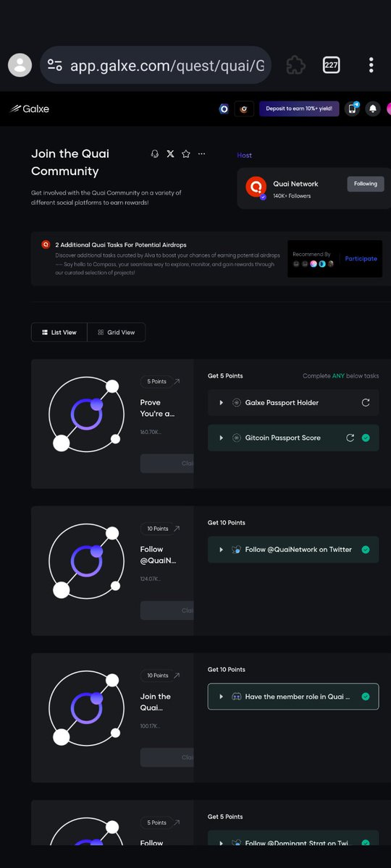Open the Quai Network host logo
The width and height of the screenshot is (391, 868).
(x=256, y=187)
